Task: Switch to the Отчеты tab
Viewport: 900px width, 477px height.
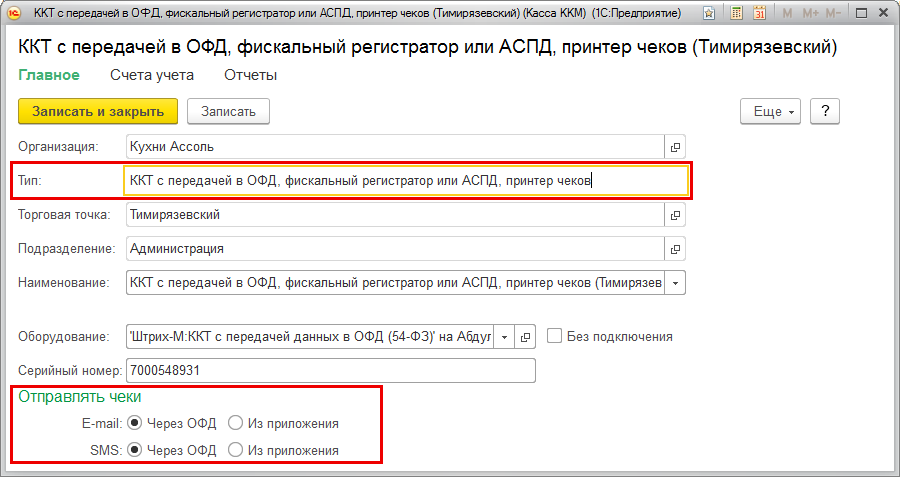Action: [250, 75]
